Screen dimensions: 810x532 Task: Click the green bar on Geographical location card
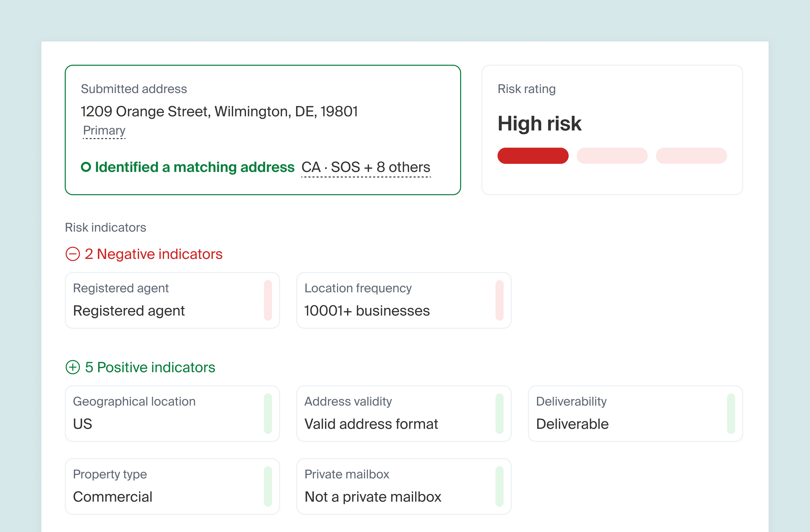268,414
